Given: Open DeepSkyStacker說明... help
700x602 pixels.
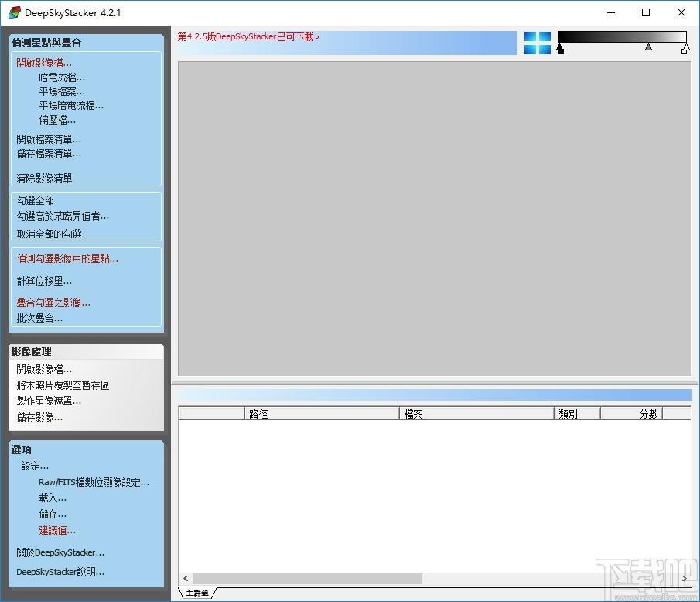Looking at the screenshot, I should [60, 572].
